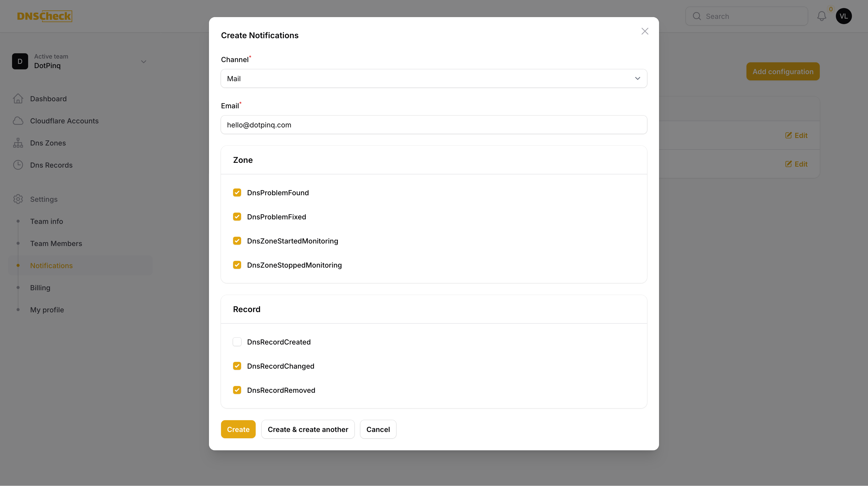The height and width of the screenshot is (486, 868).
Task: Click the VL avatar
Action: tap(844, 16)
